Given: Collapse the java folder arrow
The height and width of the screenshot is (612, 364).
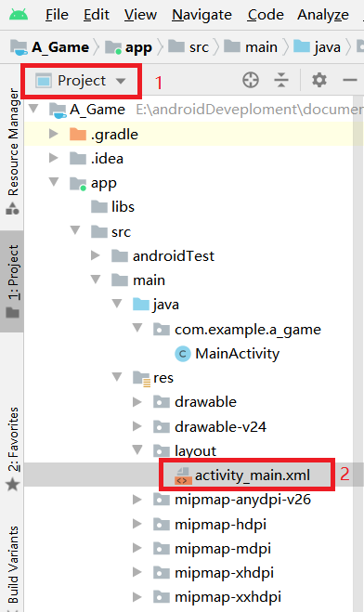Looking at the screenshot, I should tap(117, 304).
